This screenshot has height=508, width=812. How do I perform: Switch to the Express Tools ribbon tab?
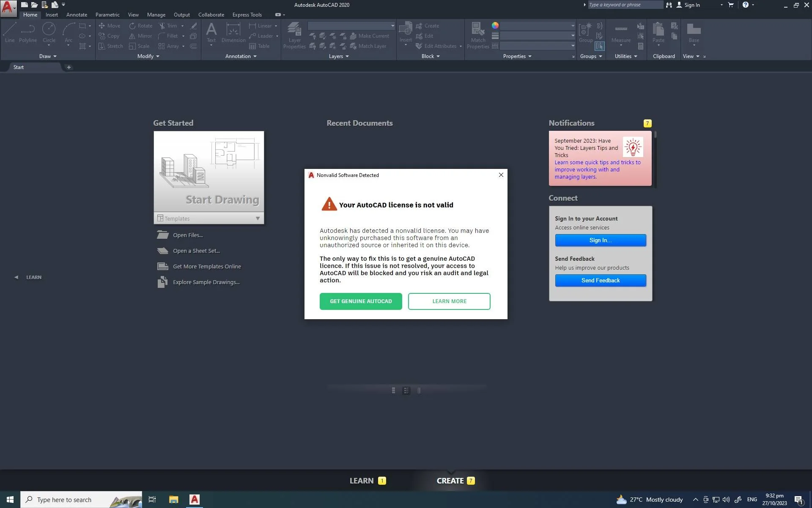(247, 14)
